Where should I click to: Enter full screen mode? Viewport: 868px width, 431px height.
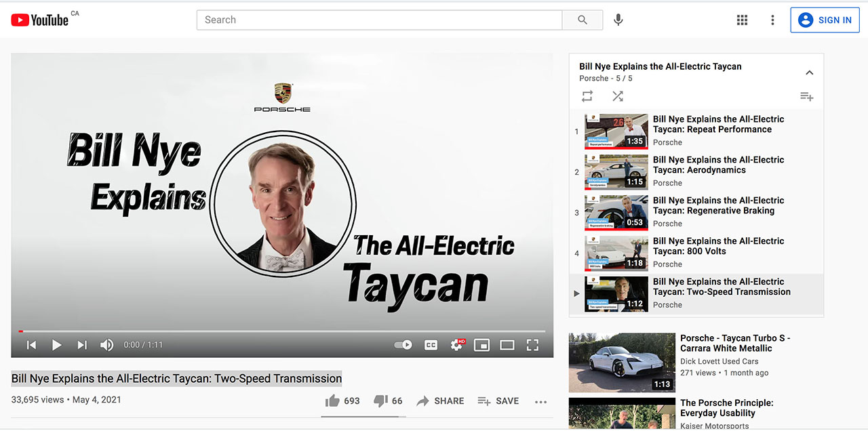click(533, 345)
